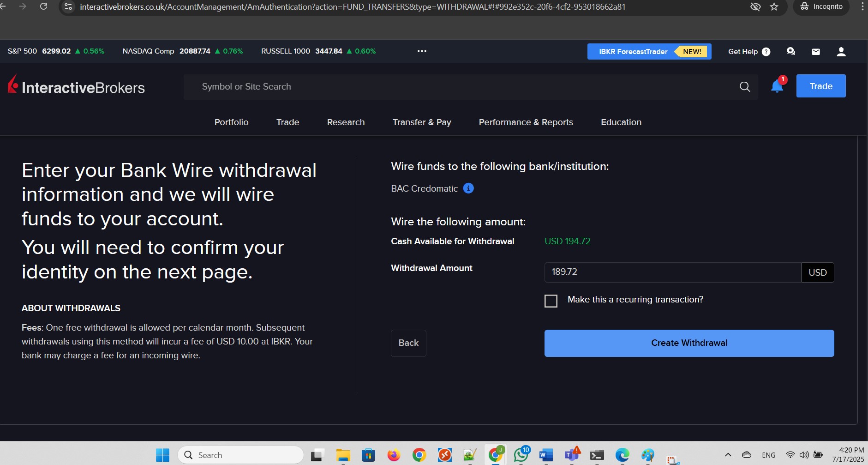Enable the recurring transaction checkbox
The image size is (868, 465).
point(551,301)
